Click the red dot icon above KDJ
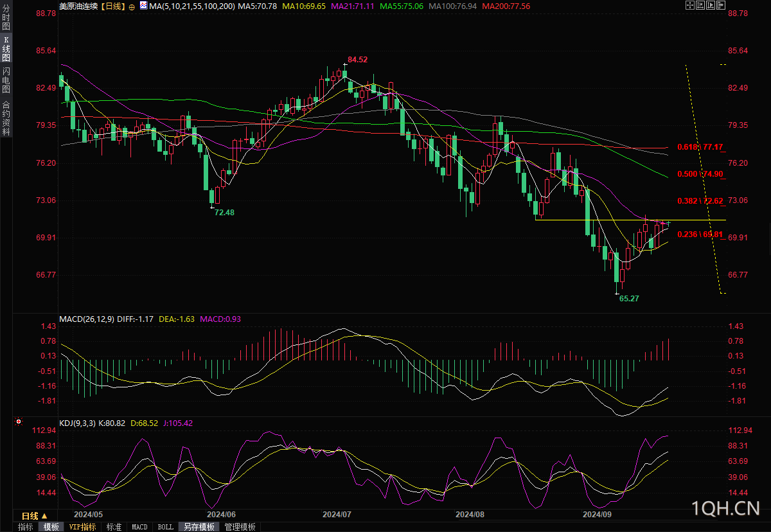Screen dimensions: 771x532 pyautogui.click(x=18, y=422)
